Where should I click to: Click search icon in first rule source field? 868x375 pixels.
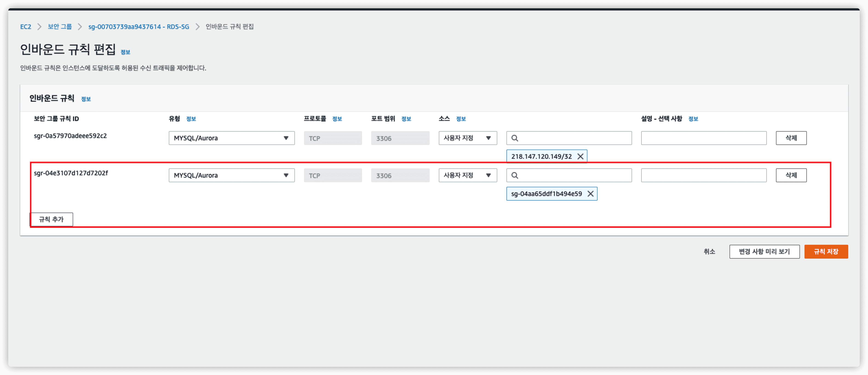515,138
